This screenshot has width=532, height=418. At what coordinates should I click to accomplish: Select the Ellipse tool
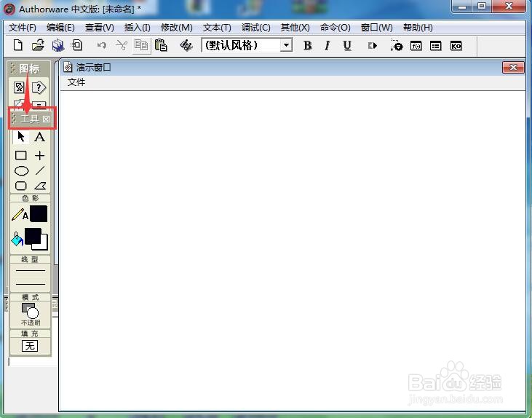[x=21, y=171]
